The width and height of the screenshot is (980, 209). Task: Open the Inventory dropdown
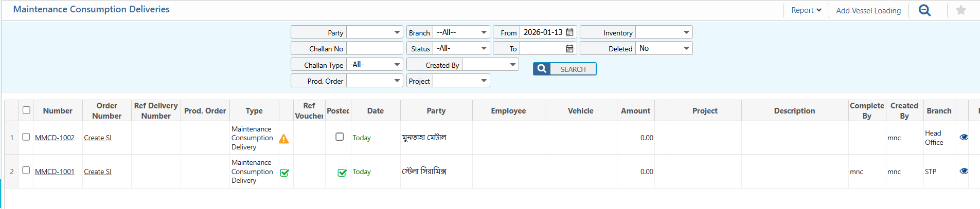click(x=664, y=32)
